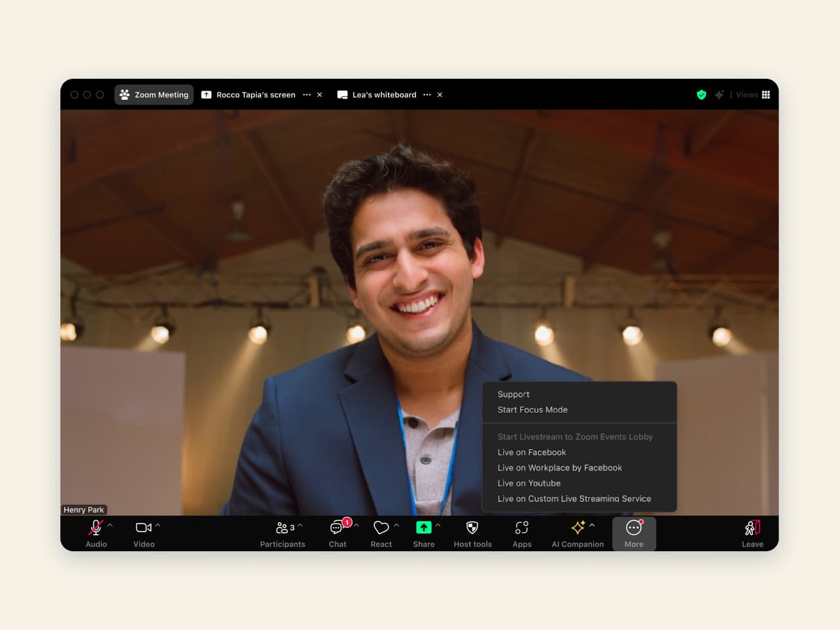Switch to Lea's whiteboard tab
Screen dimensions: 840x630
coord(383,95)
